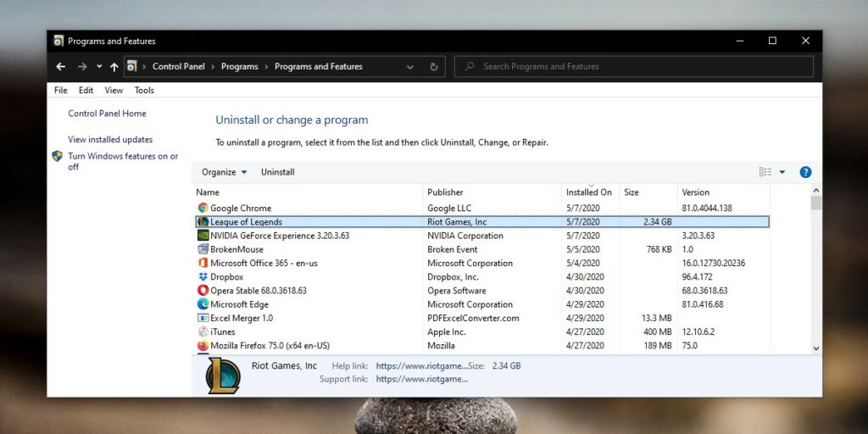Select Mozilla Firefox 75.0 entry
This screenshot has height=434, width=868.
[x=270, y=346]
